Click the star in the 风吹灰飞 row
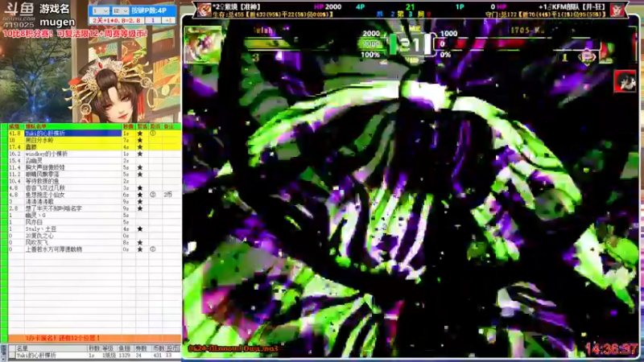 tap(140, 242)
